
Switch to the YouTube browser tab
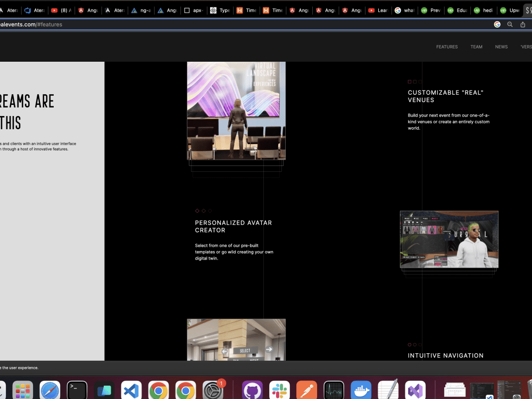61,10
